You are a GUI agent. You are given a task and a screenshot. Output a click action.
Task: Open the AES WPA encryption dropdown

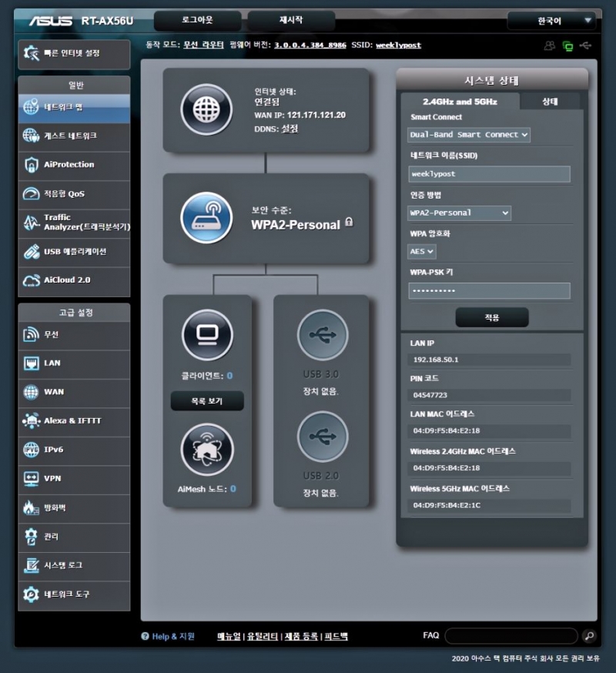point(421,252)
